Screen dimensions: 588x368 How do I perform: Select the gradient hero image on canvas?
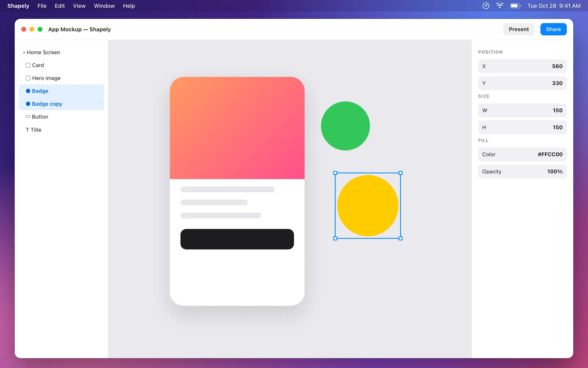(237, 128)
